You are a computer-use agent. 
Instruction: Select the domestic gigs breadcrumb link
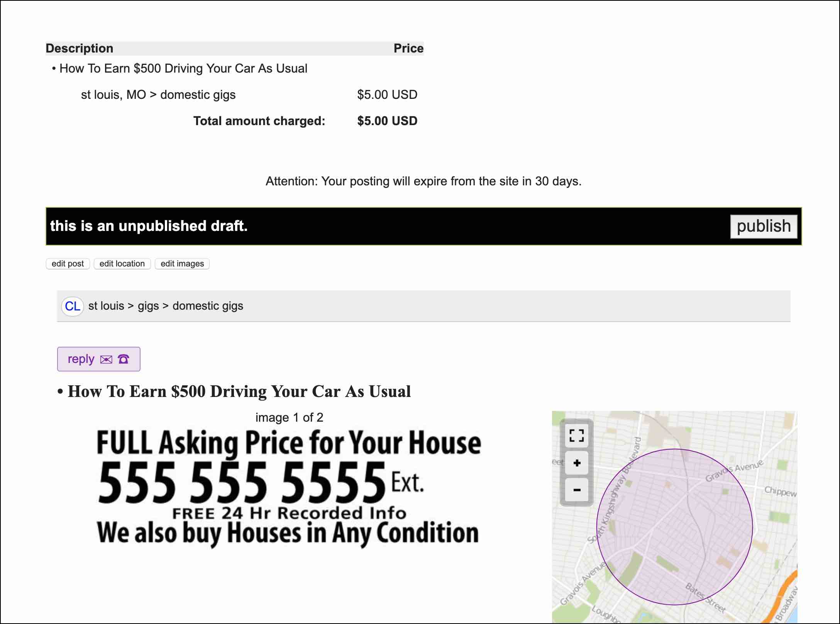pos(208,306)
